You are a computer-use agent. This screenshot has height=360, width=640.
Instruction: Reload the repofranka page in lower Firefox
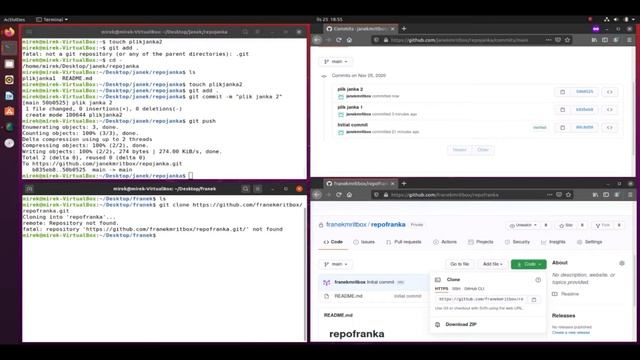(339, 195)
